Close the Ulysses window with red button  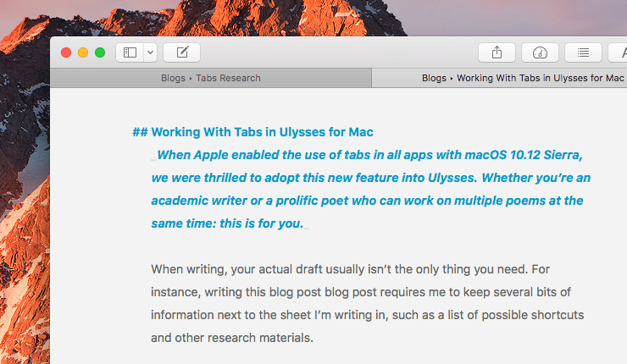coord(66,52)
